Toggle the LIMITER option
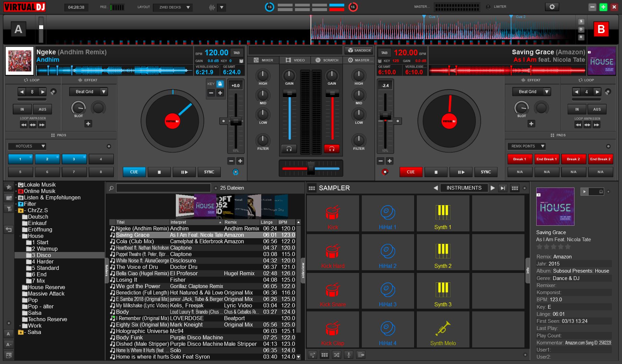 click(488, 7)
